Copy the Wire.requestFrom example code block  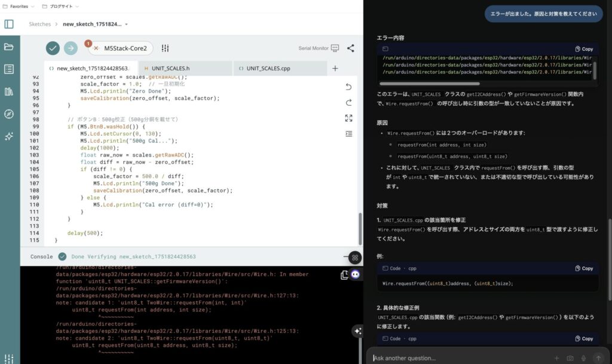pos(584,268)
